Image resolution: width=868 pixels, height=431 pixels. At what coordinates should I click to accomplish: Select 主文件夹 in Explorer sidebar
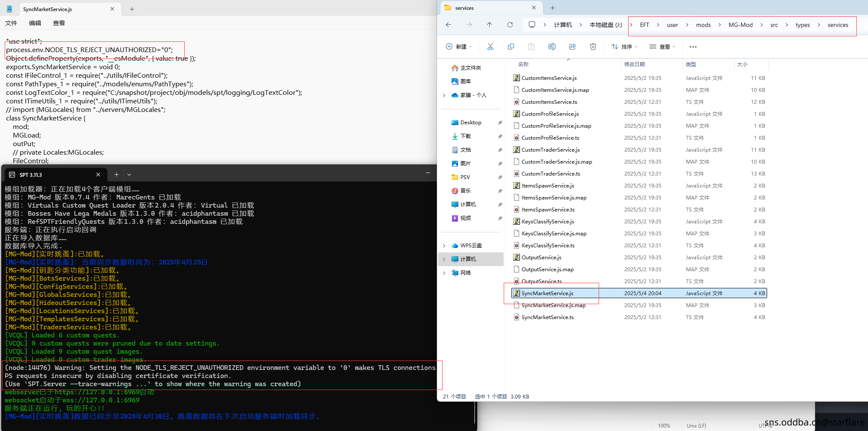(x=470, y=68)
